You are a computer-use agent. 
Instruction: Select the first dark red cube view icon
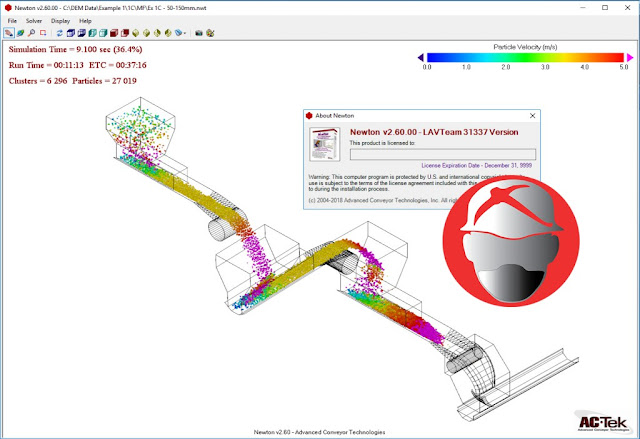pos(114,33)
